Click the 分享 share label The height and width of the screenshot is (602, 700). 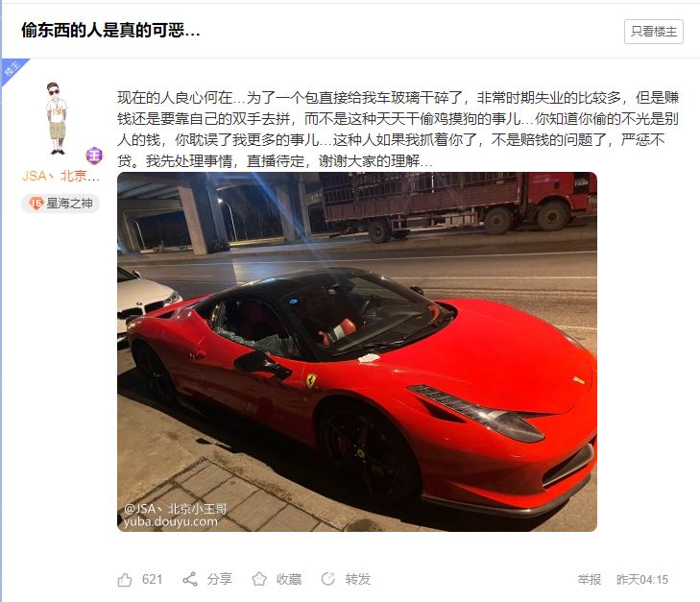coord(220,579)
